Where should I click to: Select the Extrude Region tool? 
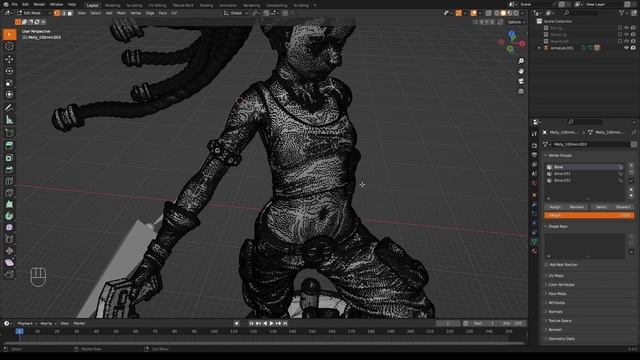pyautogui.click(x=9, y=146)
